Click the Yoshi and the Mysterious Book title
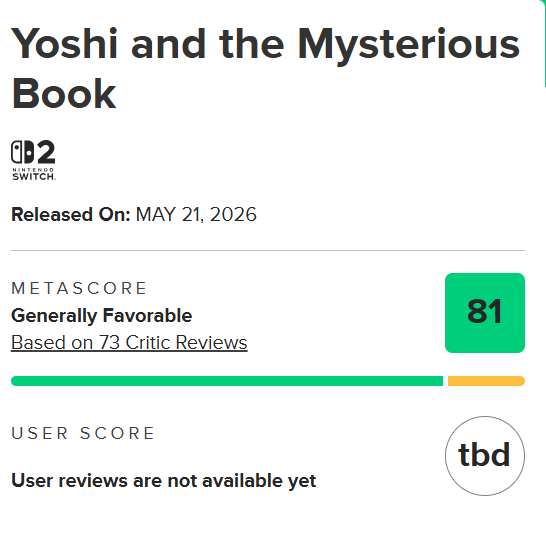Image resolution: width=546 pixels, height=535 pixels. click(x=265, y=68)
